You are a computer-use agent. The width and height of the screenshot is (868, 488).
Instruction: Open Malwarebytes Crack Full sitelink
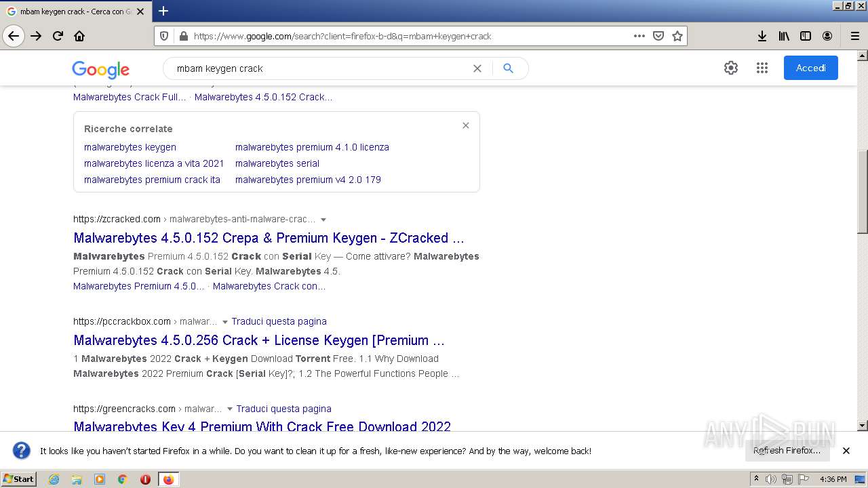tap(130, 97)
